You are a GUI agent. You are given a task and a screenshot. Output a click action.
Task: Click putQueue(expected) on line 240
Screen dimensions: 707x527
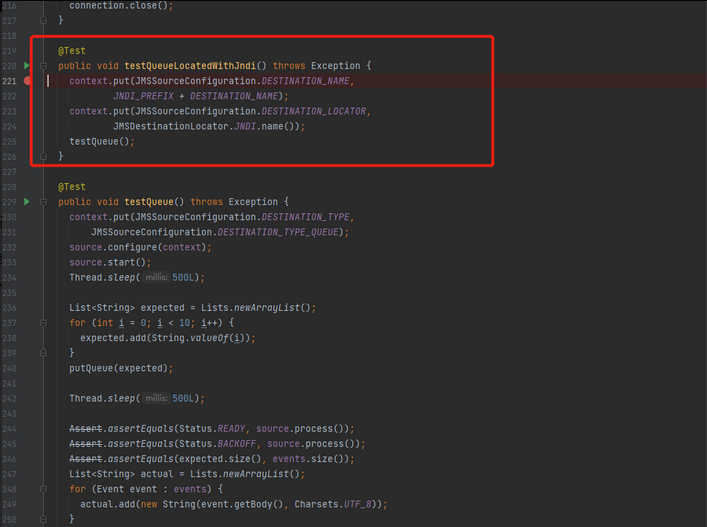pyautogui.click(x=119, y=368)
